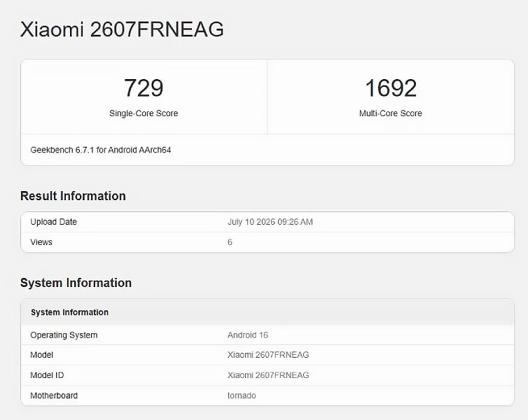Click the Upload Date label

coord(53,222)
